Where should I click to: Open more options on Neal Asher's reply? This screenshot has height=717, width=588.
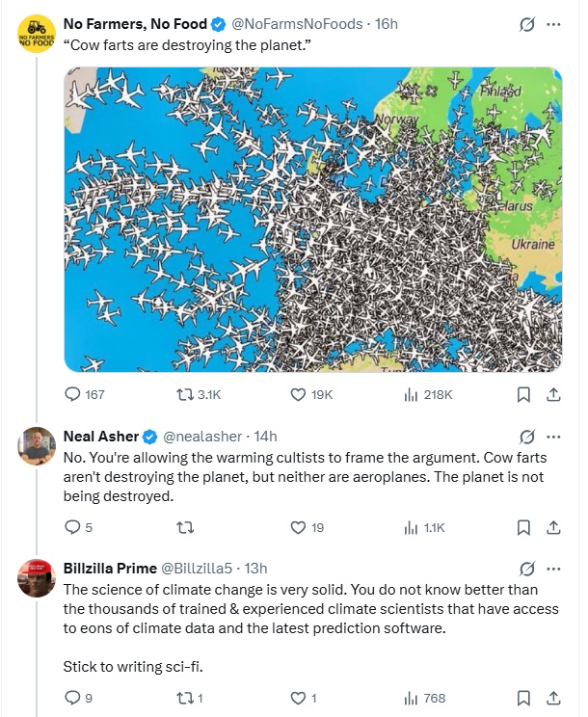point(553,436)
